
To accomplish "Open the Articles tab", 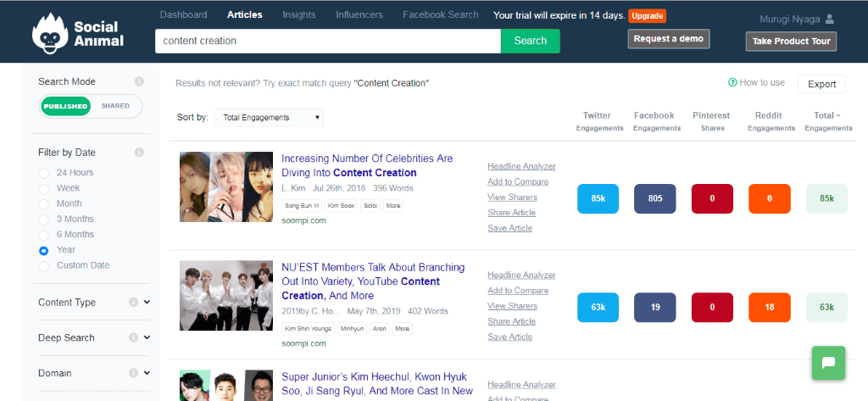I will 245,15.
